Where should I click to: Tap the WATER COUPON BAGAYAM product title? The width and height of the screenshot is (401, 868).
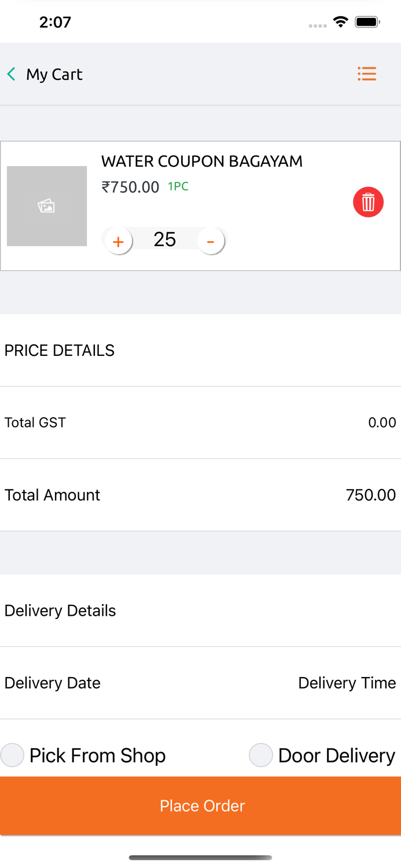pos(202,161)
